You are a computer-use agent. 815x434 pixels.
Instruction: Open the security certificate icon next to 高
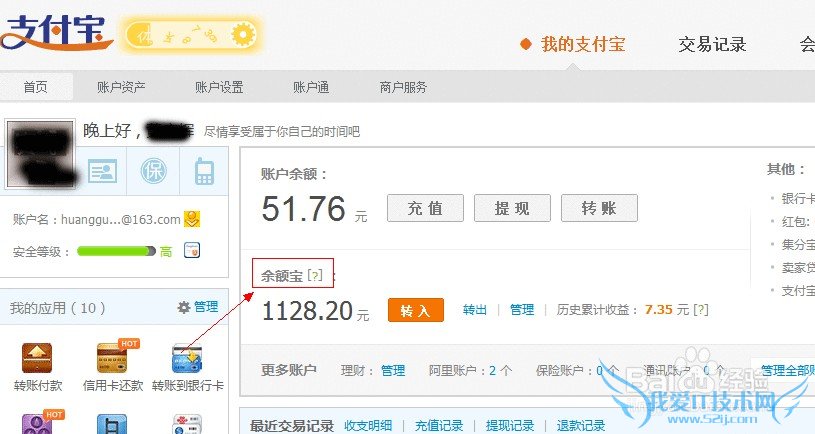point(192,251)
